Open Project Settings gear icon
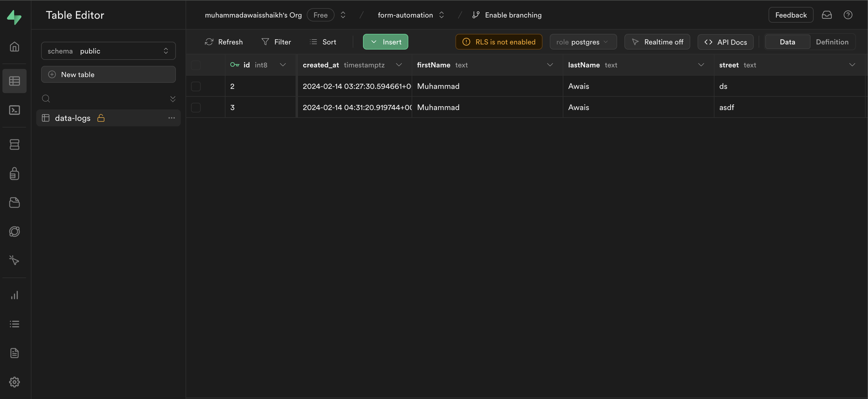 15,382
